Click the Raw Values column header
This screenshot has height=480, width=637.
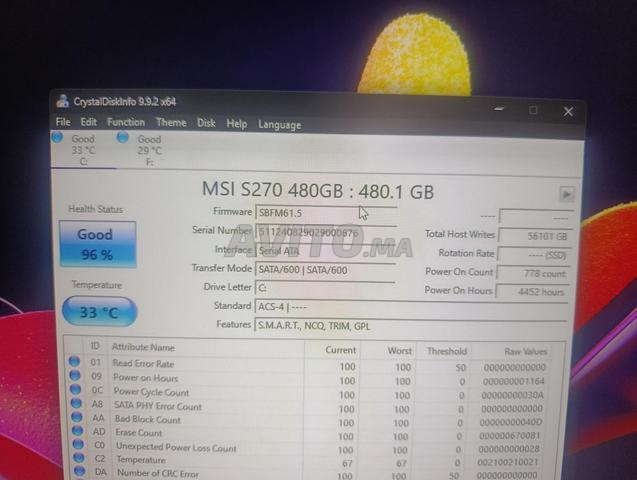pos(526,351)
